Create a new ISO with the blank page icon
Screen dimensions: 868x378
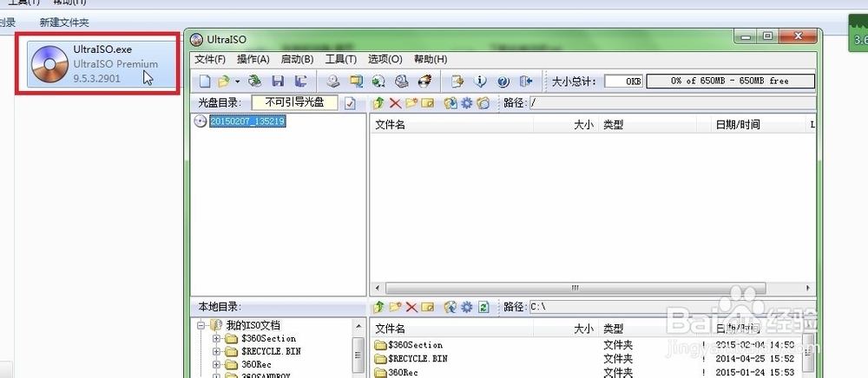pyautogui.click(x=205, y=81)
